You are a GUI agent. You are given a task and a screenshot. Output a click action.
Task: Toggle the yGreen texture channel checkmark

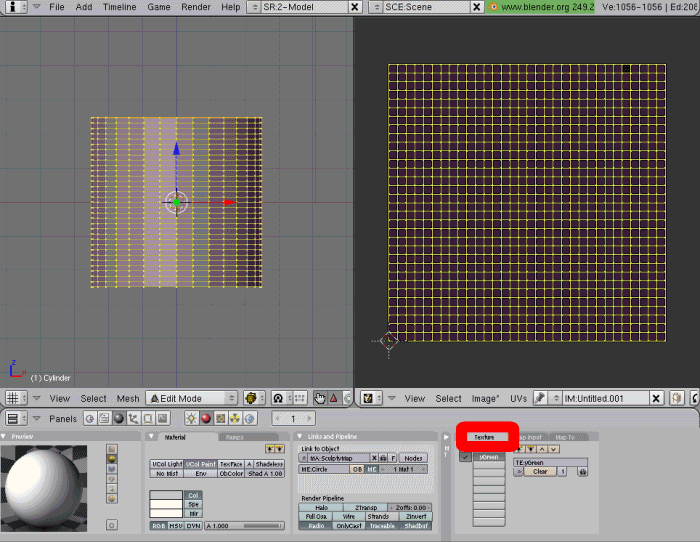[465, 457]
